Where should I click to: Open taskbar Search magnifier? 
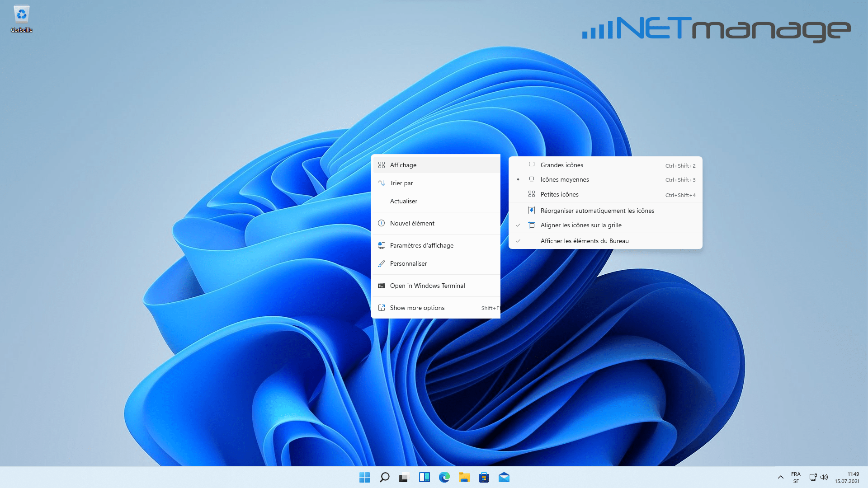tap(384, 477)
